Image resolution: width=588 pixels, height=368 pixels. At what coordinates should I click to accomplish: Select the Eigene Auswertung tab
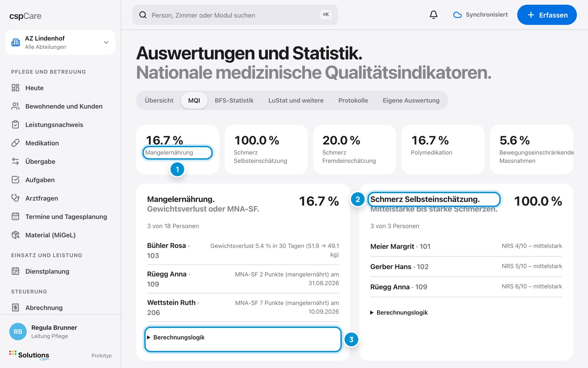click(x=411, y=100)
